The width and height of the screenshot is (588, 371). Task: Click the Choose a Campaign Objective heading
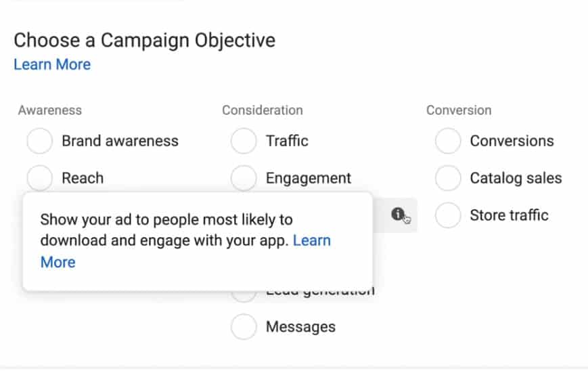coord(144,40)
